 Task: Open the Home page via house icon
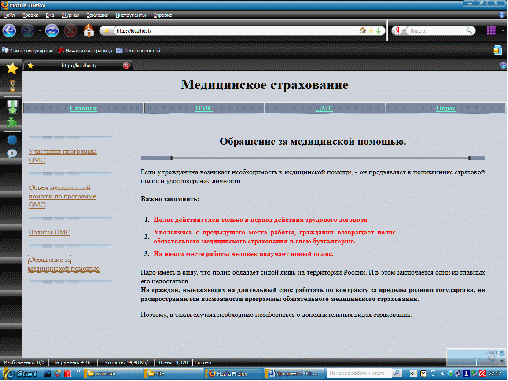tap(89, 31)
